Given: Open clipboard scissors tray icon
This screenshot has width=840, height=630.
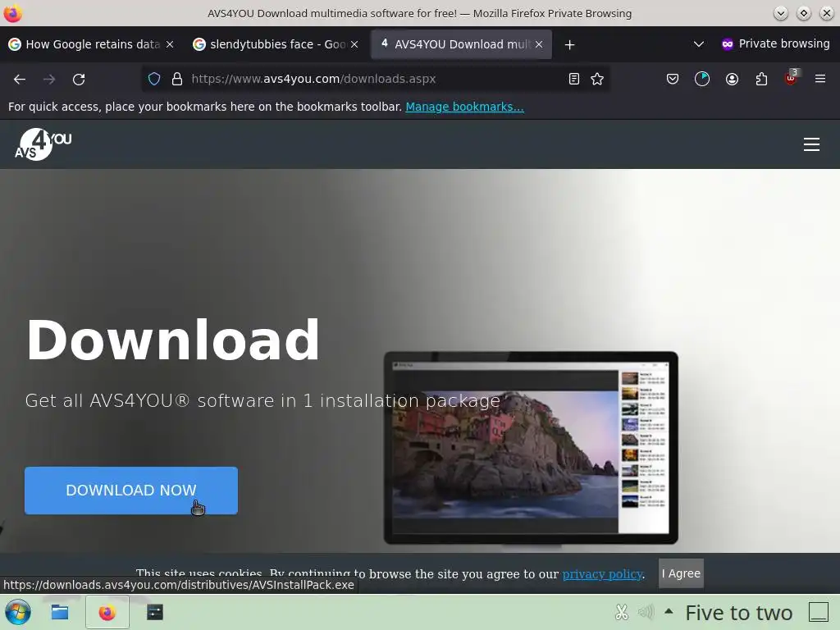Looking at the screenshot, I should tap(622, 612).
